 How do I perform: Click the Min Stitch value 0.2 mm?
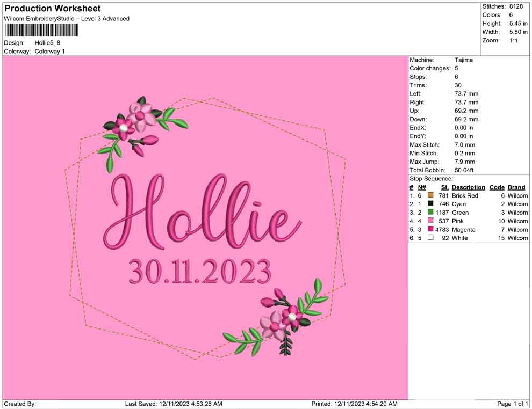(x=465, y=153)
